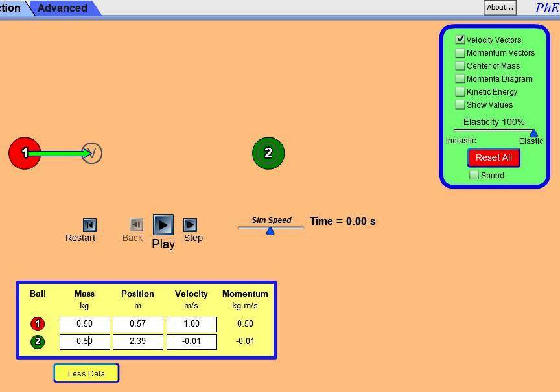Enable the Momentum Vectors checkbox
The height and width of the screenshot is (392, 560).
(x=460, y=53)
